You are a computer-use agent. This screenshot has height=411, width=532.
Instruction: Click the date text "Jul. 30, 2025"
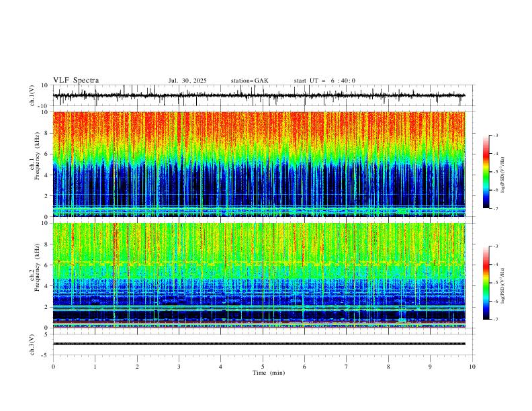187,81
